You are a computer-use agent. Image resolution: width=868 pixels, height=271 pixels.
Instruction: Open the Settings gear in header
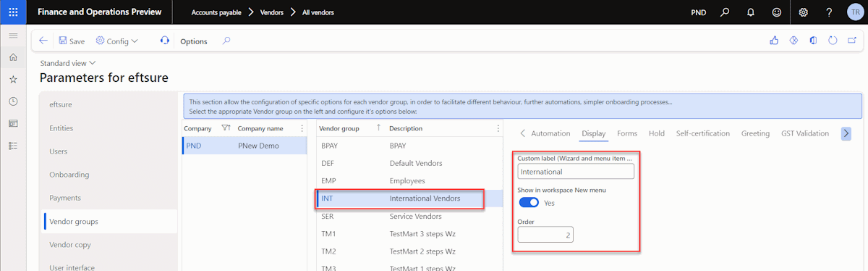coord(804,12)
